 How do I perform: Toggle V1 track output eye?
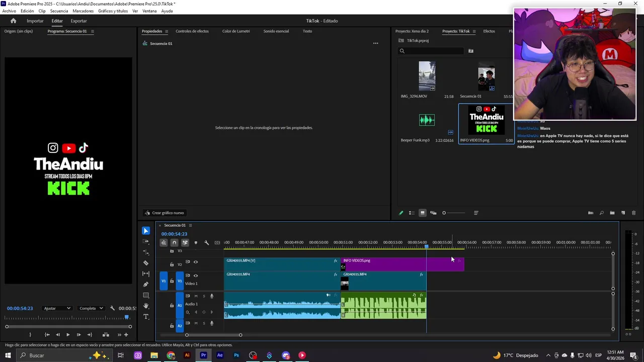pos(196,276)
